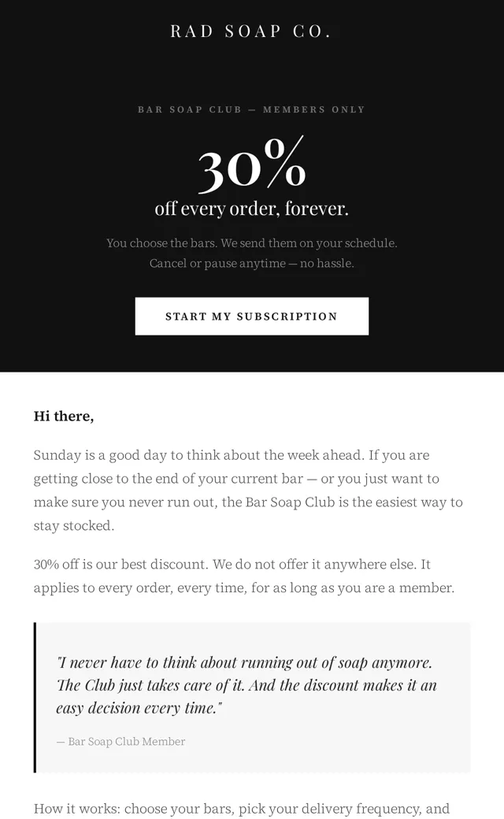The width and height of the screenshot is (504, 819).
Task: Click the 'applies to every order, every time' line
Action: click(244, 588)
